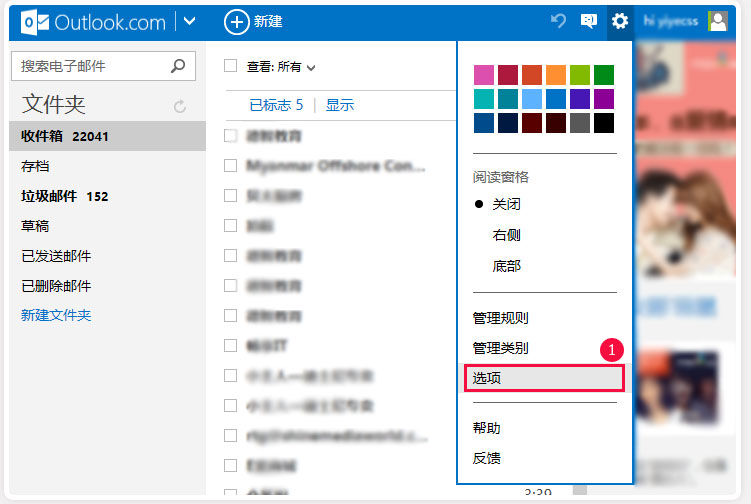Open the chat messaging smiley icon
751x504 pixels.
589,21
